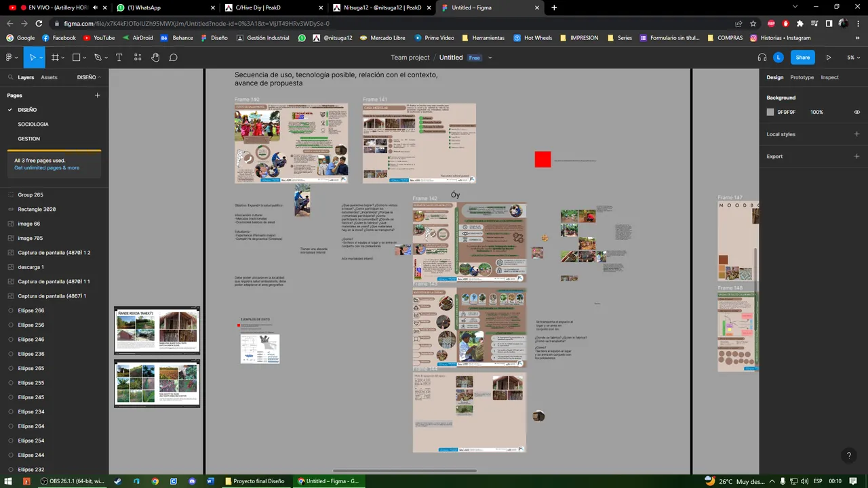Mute the EN VIVO tab audio
Screen dimensions: 868x488
coord(95,7)
